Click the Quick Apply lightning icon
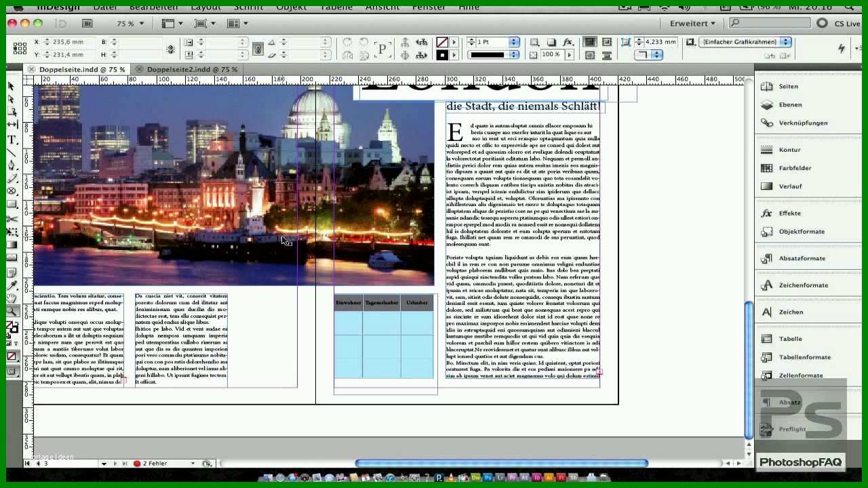Viewport: 868px width, 488px height. point(842,48)
